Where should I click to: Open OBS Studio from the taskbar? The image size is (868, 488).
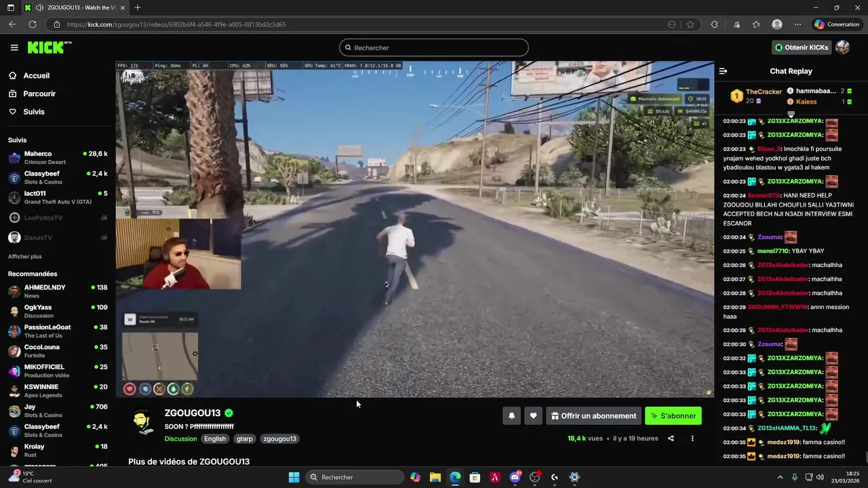tap(534, 477)
